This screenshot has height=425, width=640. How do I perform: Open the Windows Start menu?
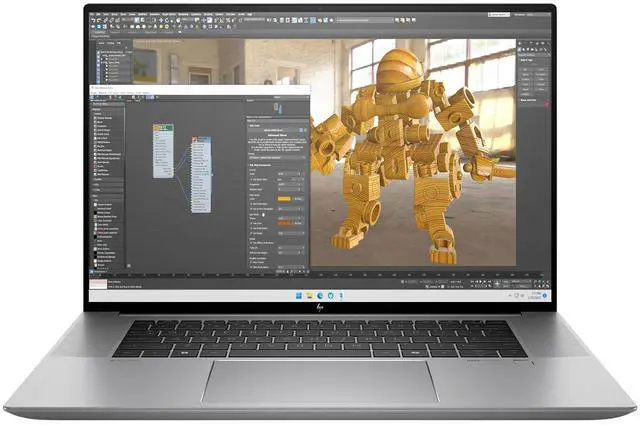pos(299,295)
